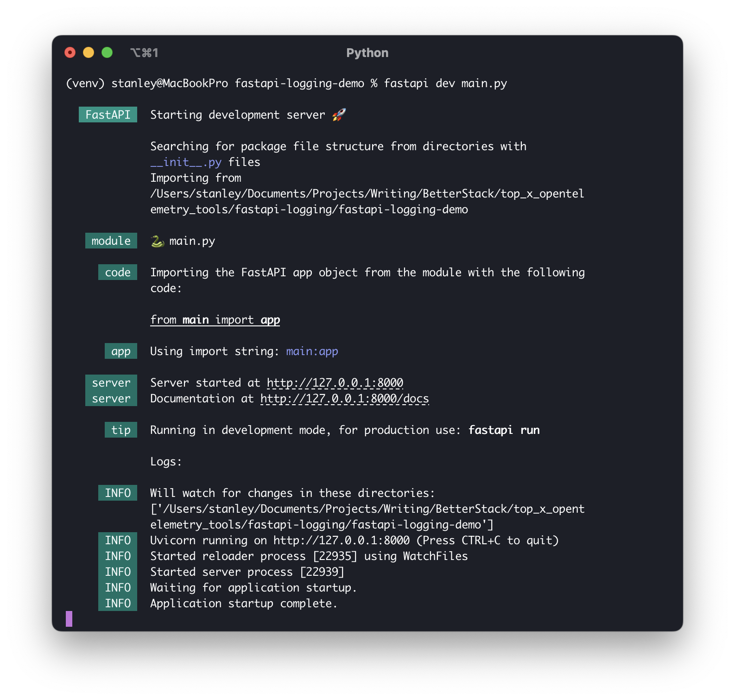Screen dimensions: 735x700
Task: Click the tip badge label
Action: point(121,430)
